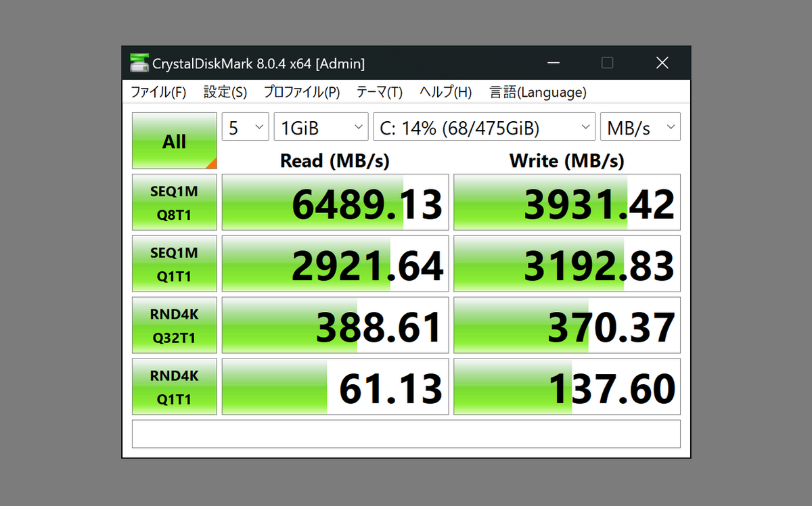Click the empty comment field at bottom
This screenshot has height=506, width=812.
pyautogui.click(x=406, y=434)
